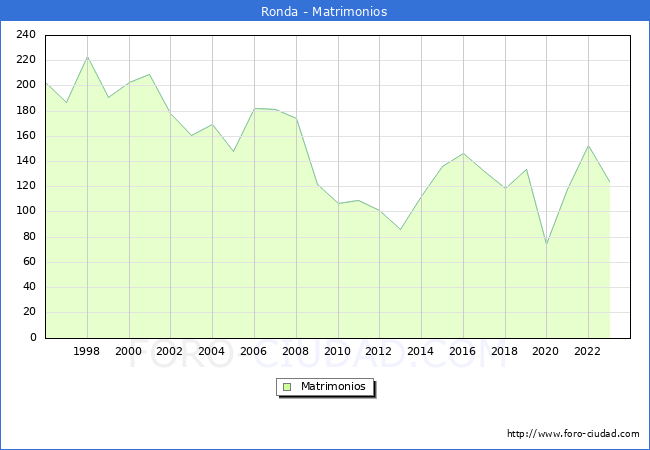The width and height of the screenshot is (650, 450).
Task: Click the 2020 lowest data point
Action: 547,244
